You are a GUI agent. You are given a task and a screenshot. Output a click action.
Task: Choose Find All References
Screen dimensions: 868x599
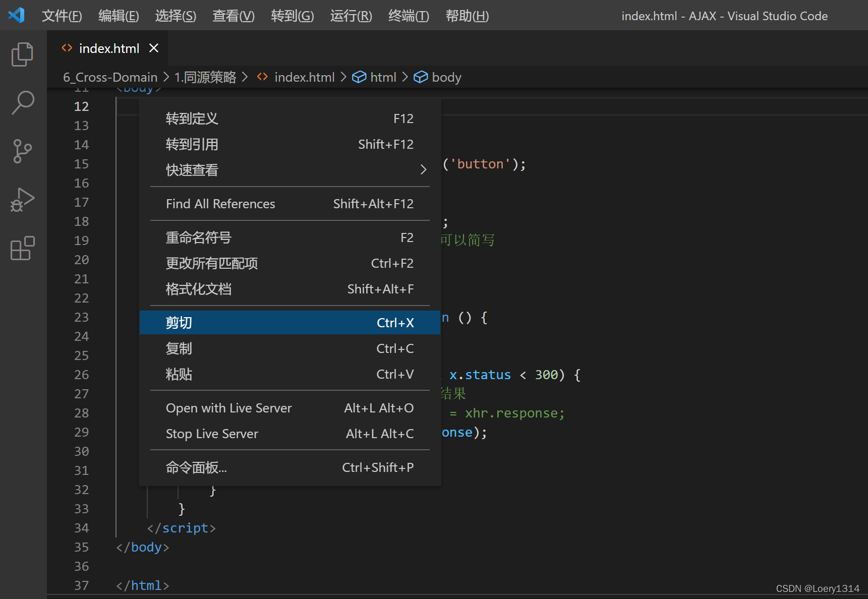tap(290, 204)
